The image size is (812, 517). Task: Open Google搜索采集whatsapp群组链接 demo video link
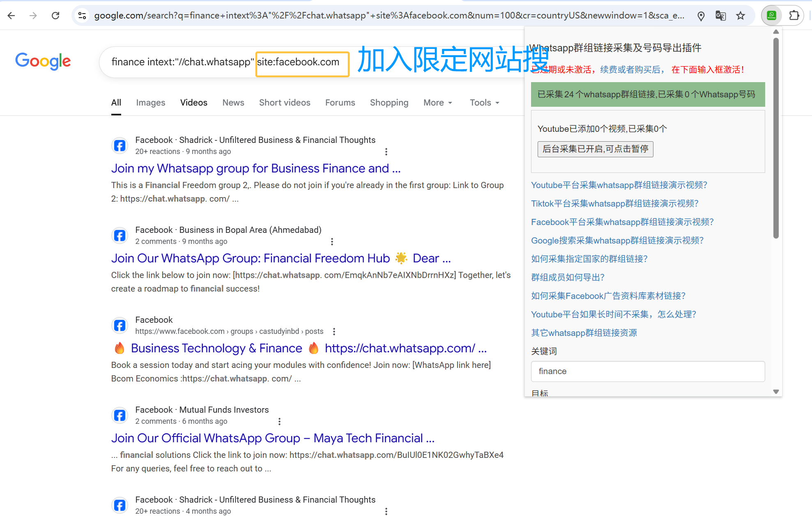[617, 241]
